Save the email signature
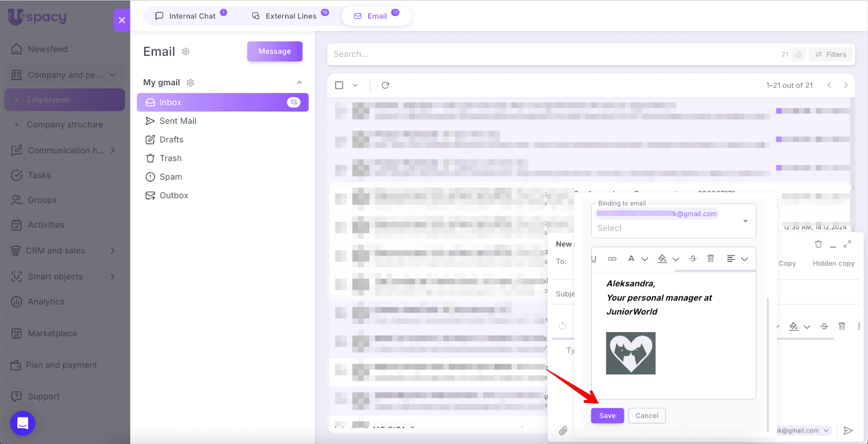Screen dimensions: 868x444 click(x=607, y=416)
